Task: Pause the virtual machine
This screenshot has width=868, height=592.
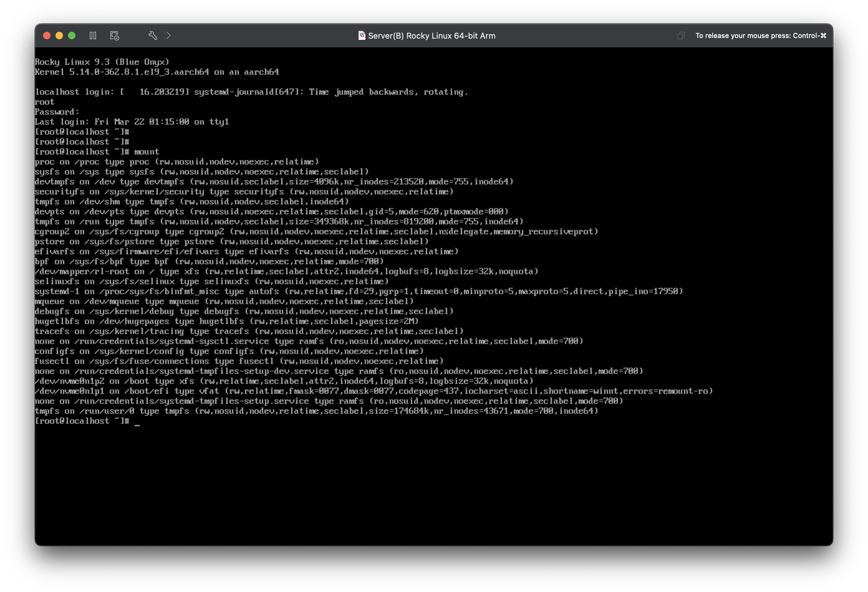Action: pos(93,36)
